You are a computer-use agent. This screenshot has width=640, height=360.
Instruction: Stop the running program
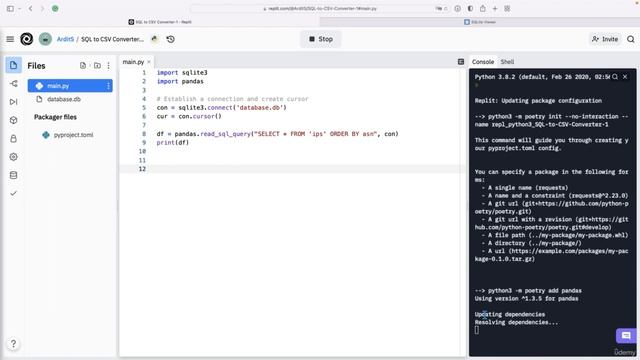[321, 39]
